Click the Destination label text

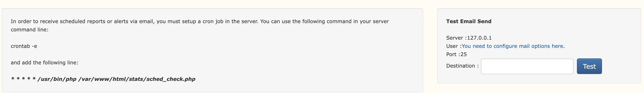click(460, 66)
